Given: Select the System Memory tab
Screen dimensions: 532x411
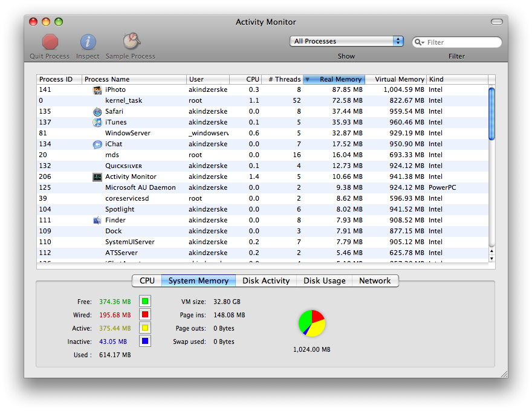Looking at the screenshot, I should 198,281.
